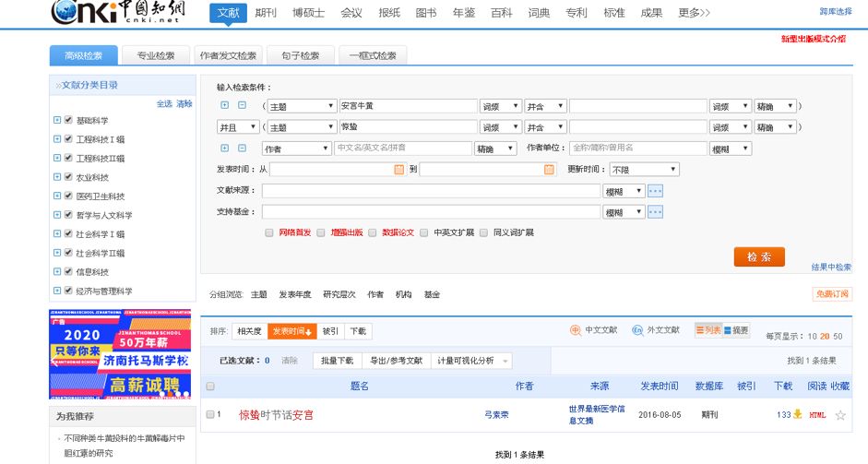
Task: Enable the 同义词扩展 checkbox
Action: pos(484,232)
